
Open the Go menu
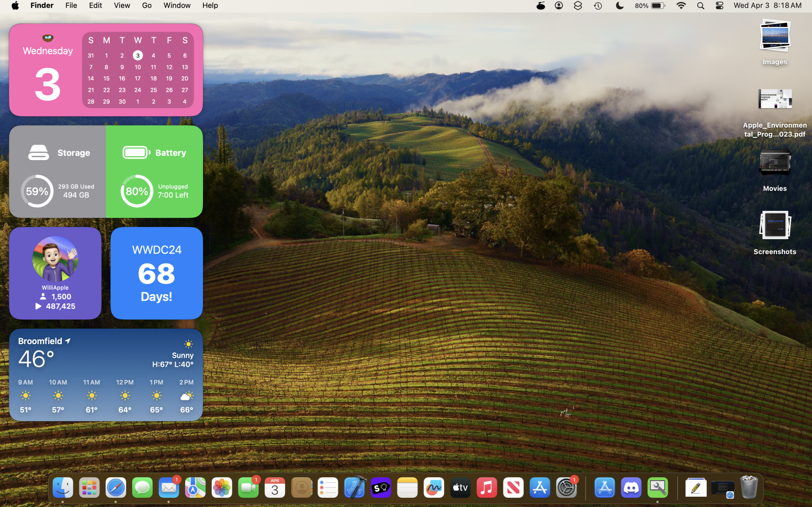(147, 6)
